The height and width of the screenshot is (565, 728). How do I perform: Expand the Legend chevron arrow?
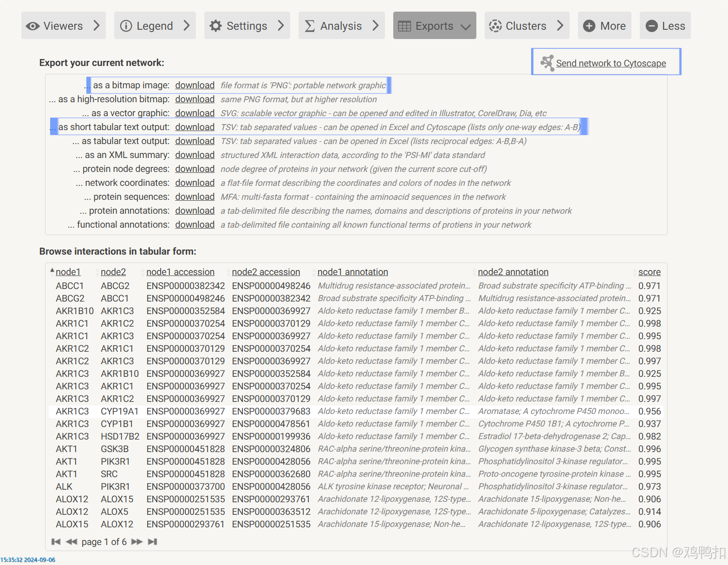(x=186, y=26)
